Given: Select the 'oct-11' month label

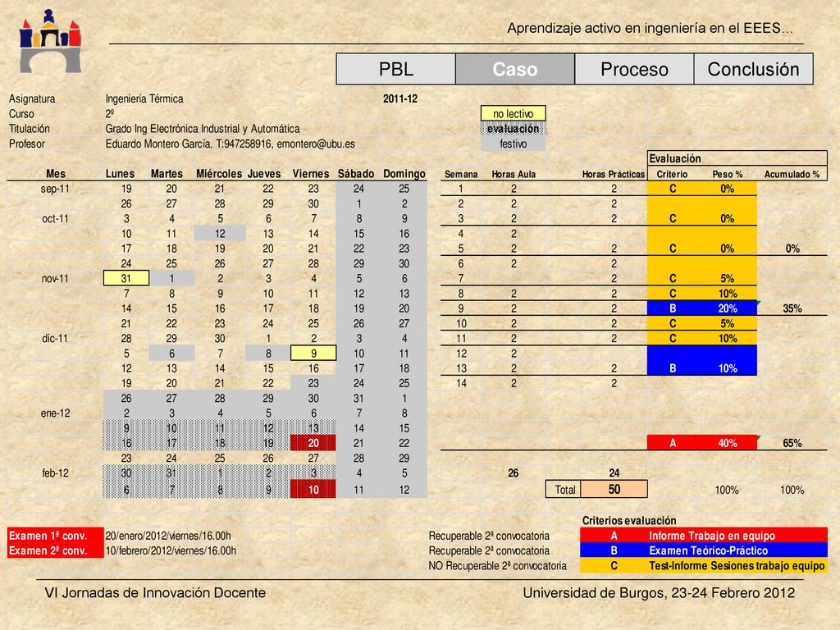Looking at the screenshot, I should click(55, 218).
